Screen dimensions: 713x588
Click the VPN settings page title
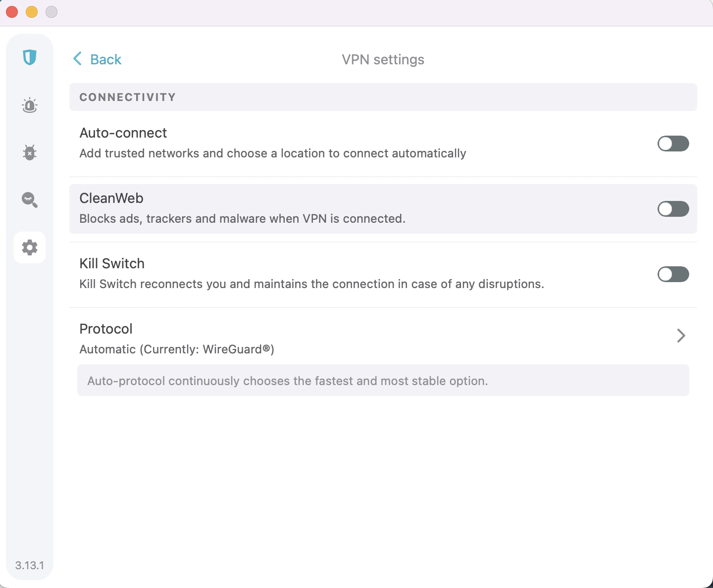pyautogui.click(x=383, y=59)
